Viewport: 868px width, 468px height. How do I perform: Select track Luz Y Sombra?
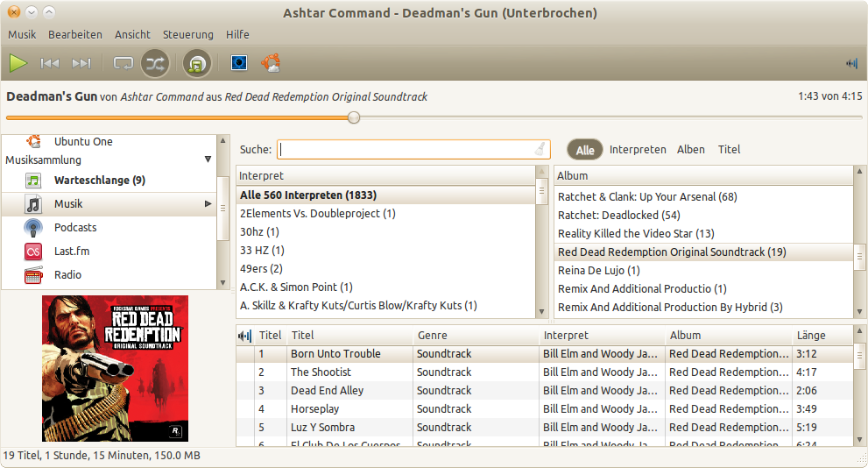pyautogui.click(x=545, y=427)
